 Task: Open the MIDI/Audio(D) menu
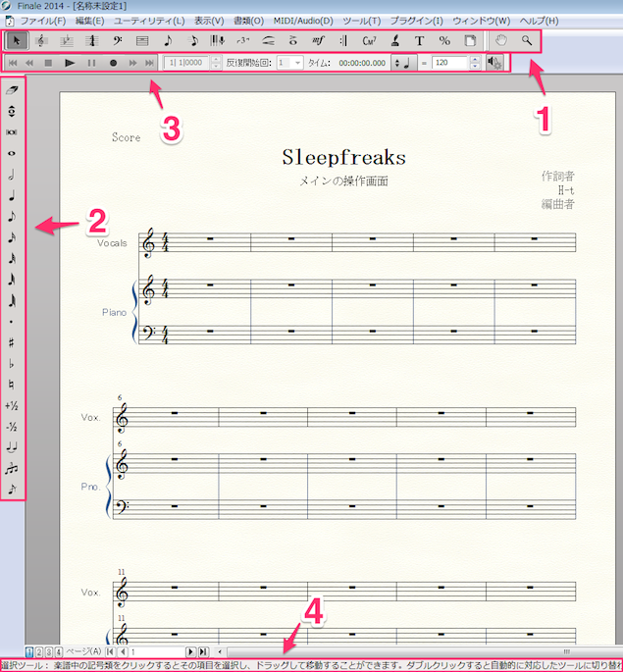click(303, 21)
